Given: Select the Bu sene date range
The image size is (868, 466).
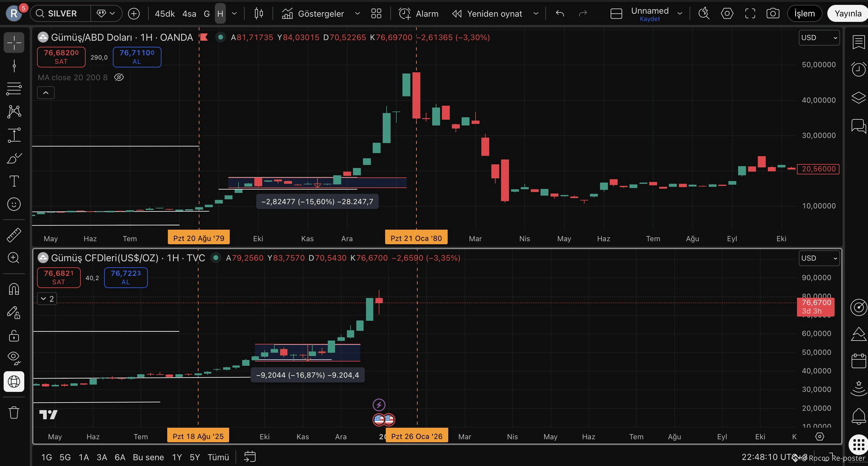Looking at the screenshot, I should [148, 457].
